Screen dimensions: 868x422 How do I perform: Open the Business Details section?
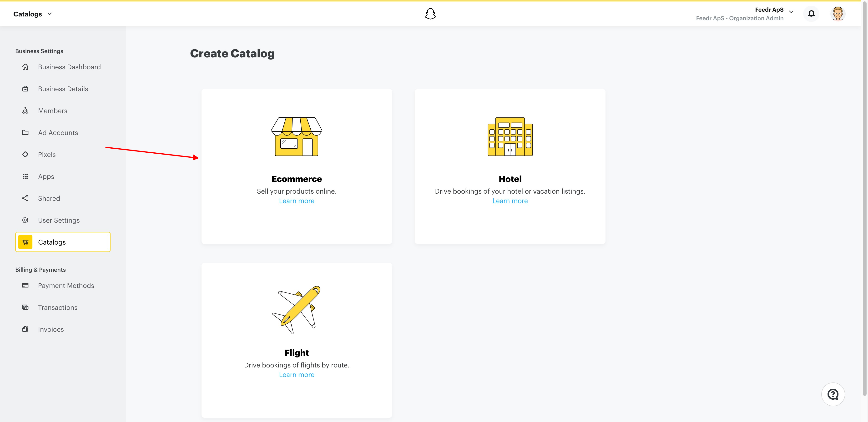[63, 88]
